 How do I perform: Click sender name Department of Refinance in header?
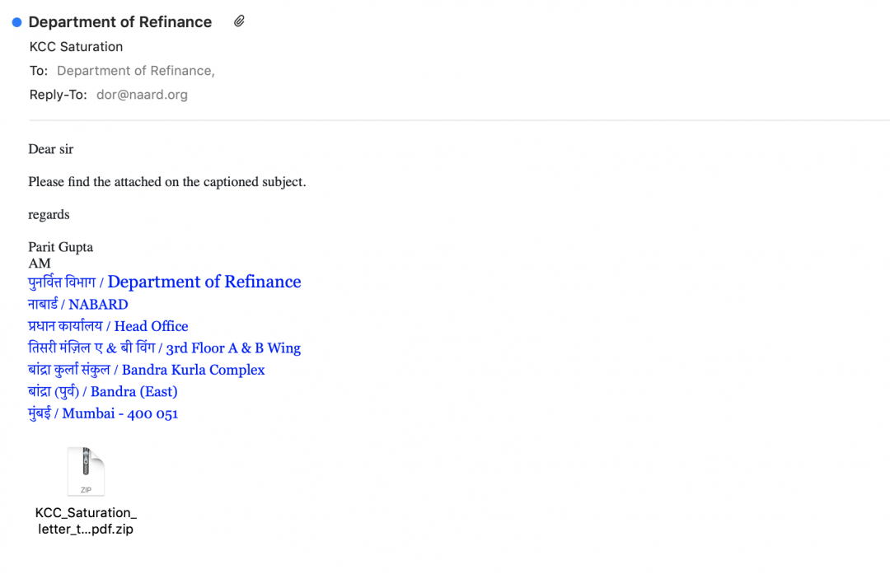pyautogui.click(x=120, y=22)
